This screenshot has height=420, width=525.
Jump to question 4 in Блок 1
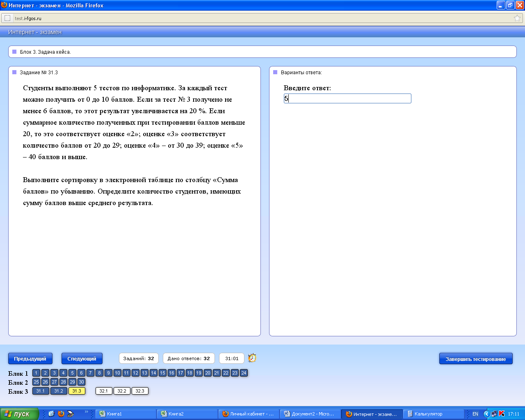pos(63,373)
